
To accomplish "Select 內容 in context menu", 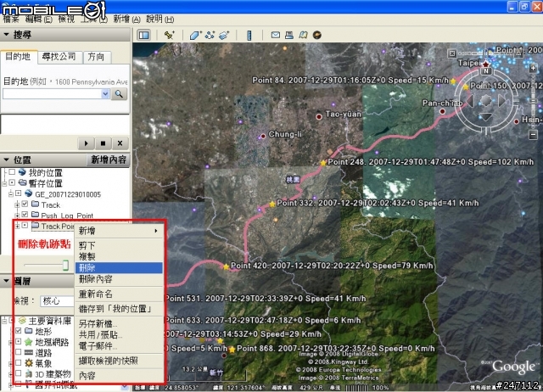I will [119, 376].
